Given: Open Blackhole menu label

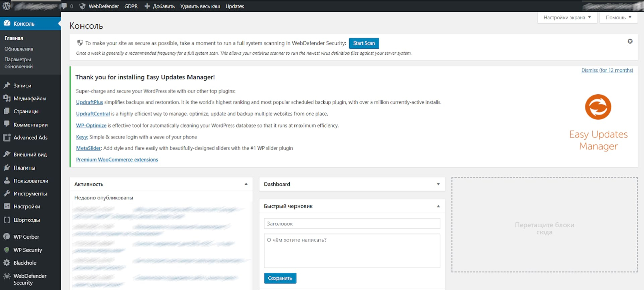Looking at the screenshot, I should pyautogui.click(x=25, y=263).
